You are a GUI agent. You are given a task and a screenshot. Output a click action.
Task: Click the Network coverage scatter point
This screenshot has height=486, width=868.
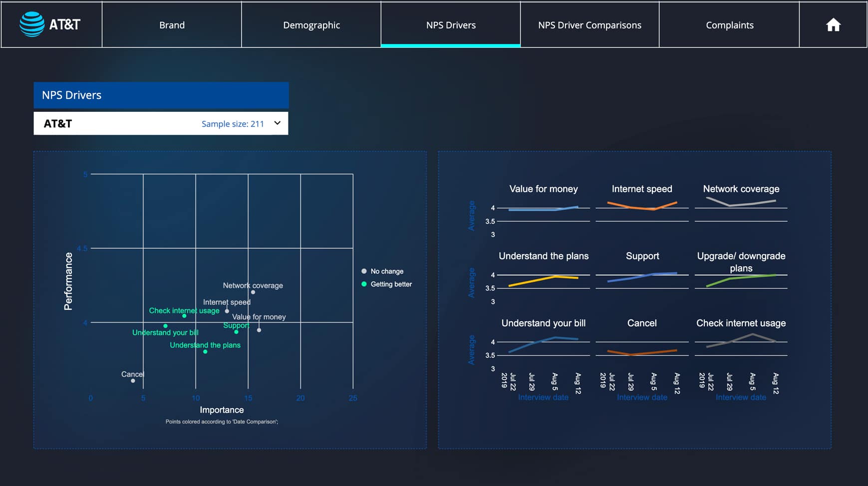tap(253, 292)
